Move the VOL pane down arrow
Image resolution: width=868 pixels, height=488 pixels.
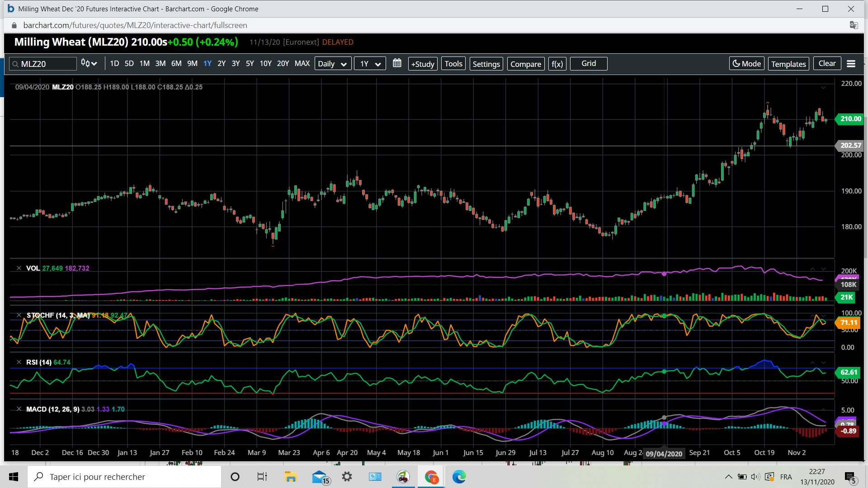coord(823,269)
